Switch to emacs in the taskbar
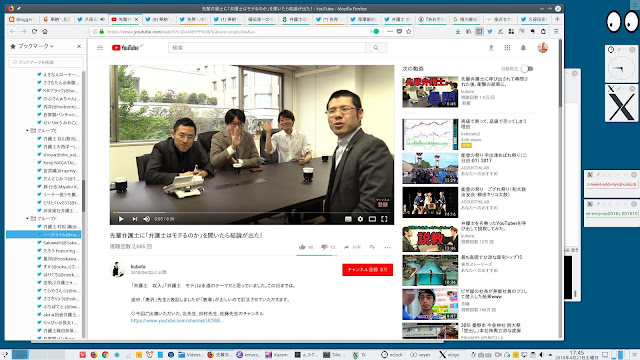This screenshot has width=640, height=360. [248, 355]
